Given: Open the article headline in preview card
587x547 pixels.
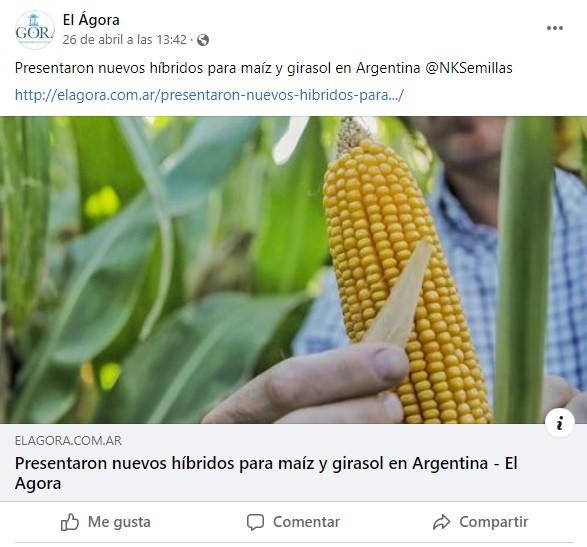Looking at the screenshot, I should 266,473.
